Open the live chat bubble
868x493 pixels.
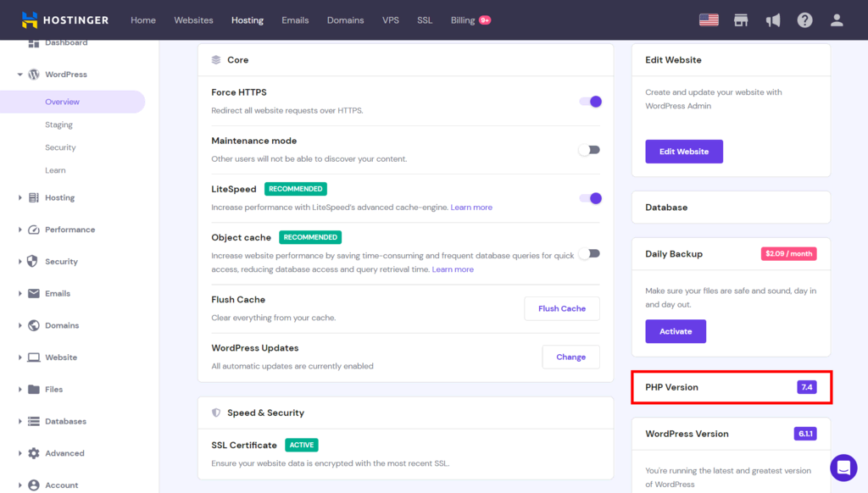[x=843, y=468]
